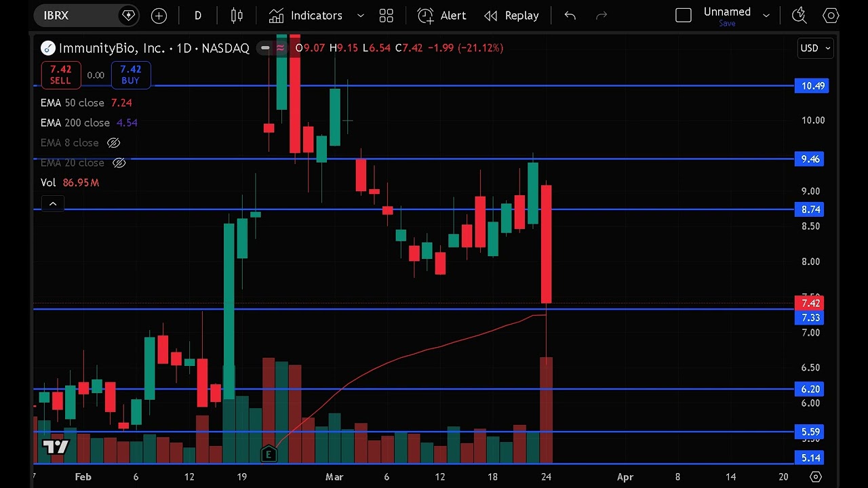This screenshot has width=868, height=488.
Task: Click the 8.00 price scale label
Action: coord(811,262)
